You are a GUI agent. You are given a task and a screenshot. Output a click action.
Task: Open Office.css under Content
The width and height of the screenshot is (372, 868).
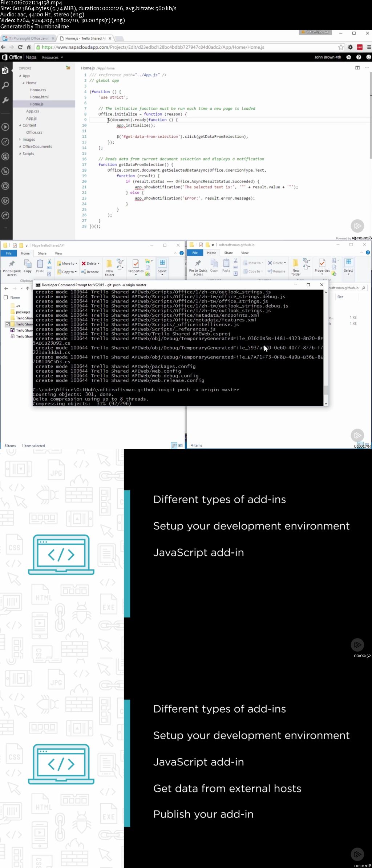click(34, 132)
